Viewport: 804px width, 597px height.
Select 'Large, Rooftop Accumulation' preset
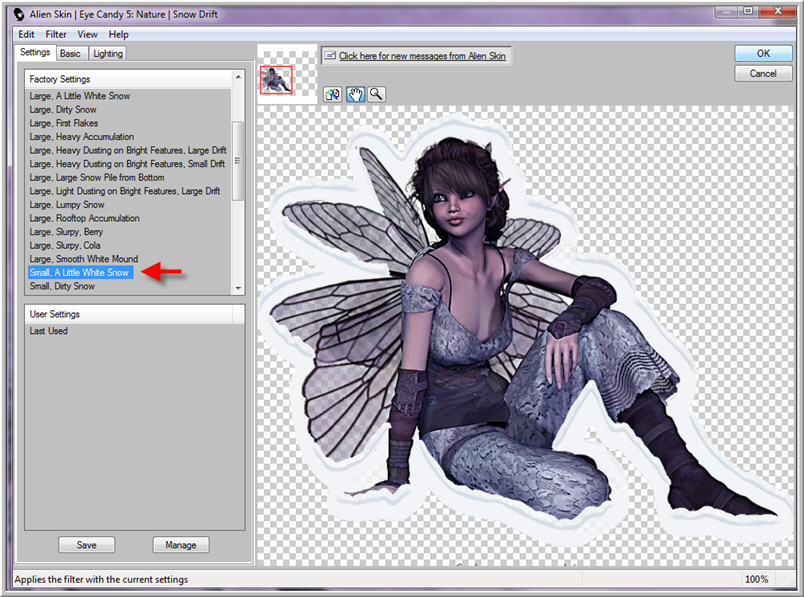coord(84,218)
